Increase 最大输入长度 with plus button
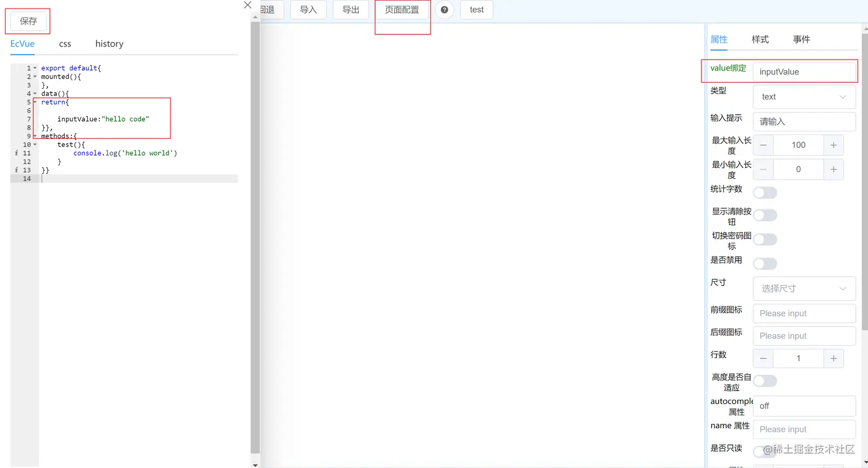 pos(834,145)
